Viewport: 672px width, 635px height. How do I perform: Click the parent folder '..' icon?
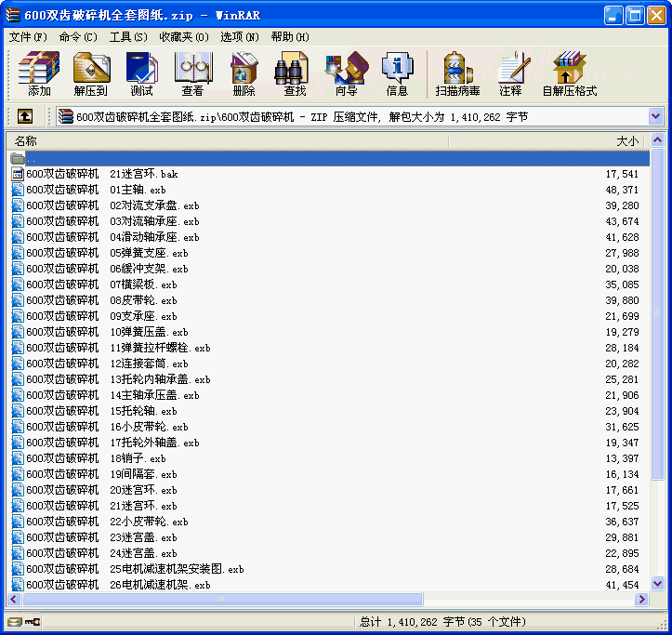pos(18,159)
